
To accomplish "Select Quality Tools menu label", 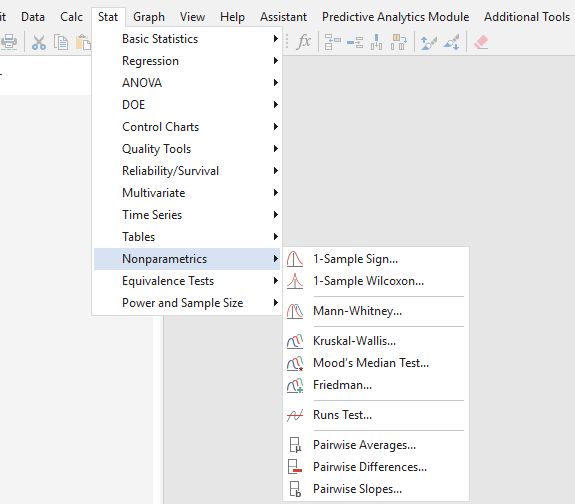I will point(157,149).
